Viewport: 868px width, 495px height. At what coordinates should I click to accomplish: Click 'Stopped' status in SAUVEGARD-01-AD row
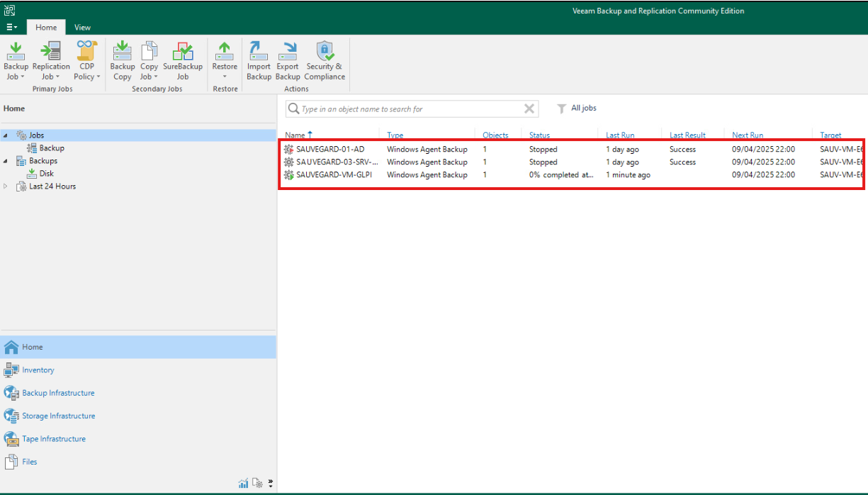click(x=543, y=150)
